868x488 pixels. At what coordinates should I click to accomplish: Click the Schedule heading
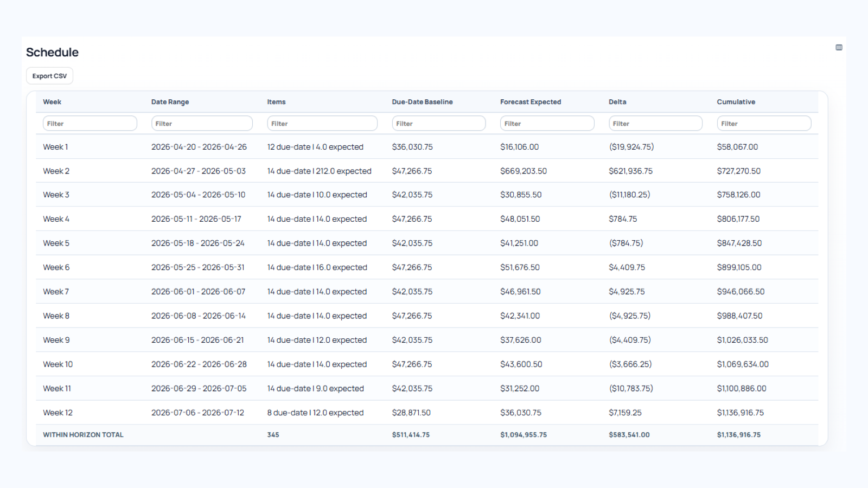tap(52, 53)
